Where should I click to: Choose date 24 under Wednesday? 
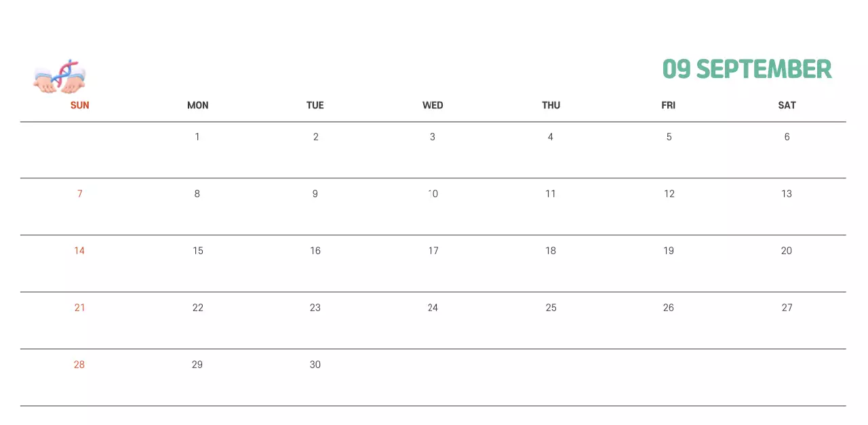click(x=433, y=308)
